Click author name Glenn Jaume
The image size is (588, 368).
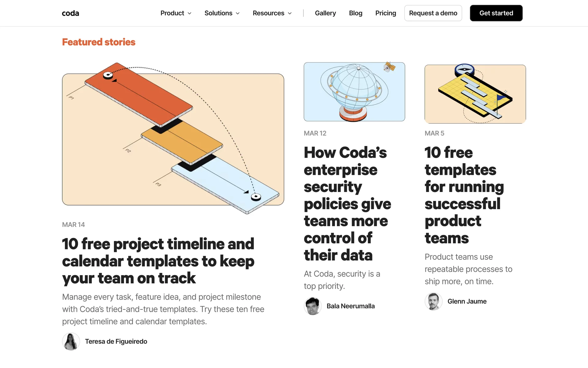click(467, 301)
